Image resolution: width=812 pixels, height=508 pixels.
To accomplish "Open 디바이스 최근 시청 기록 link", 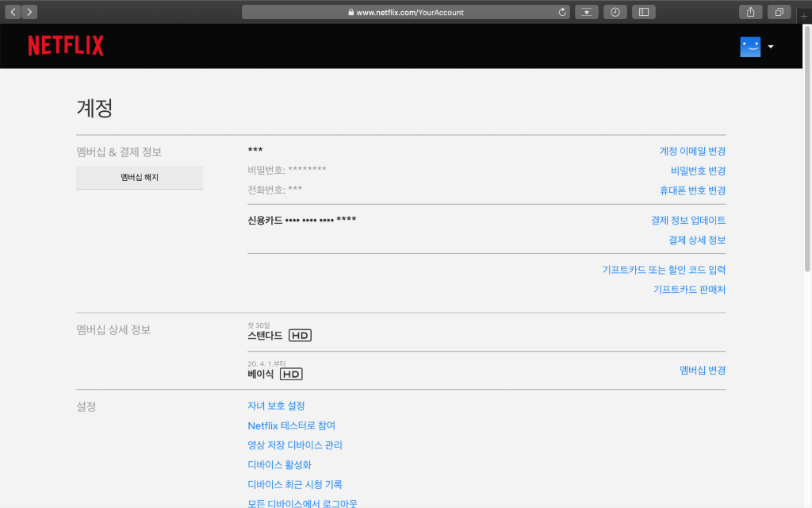I will click(x=295, y=485).
